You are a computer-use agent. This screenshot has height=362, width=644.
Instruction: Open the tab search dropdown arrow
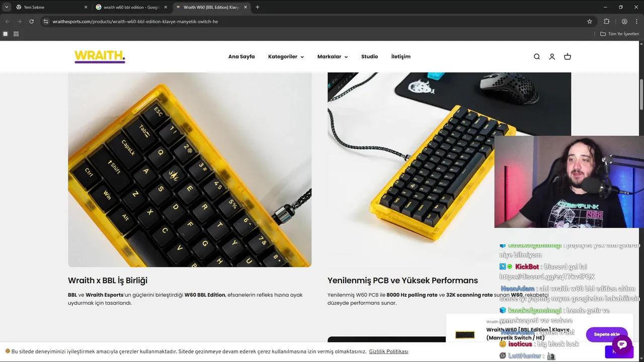pos(7,7)
